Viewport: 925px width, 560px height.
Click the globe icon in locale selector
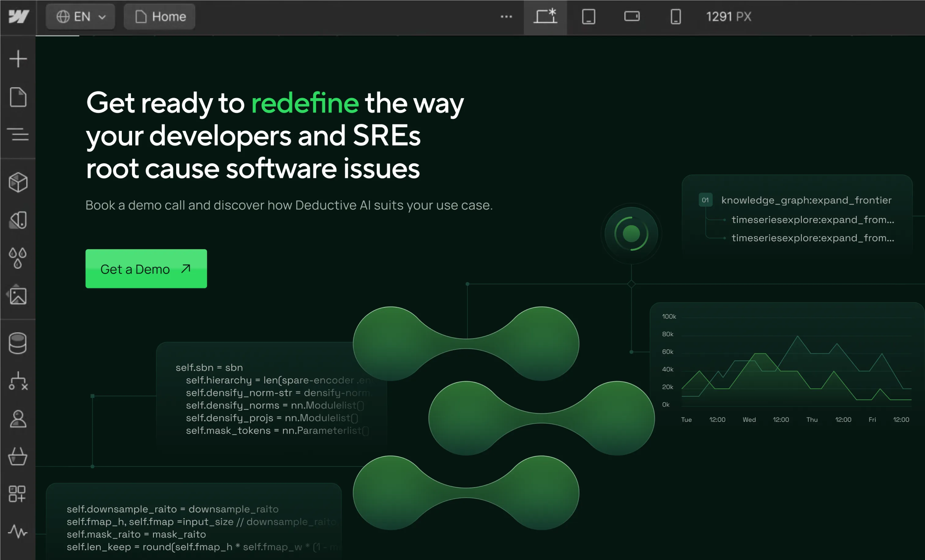pyautogui.click(x=63, y=17)
